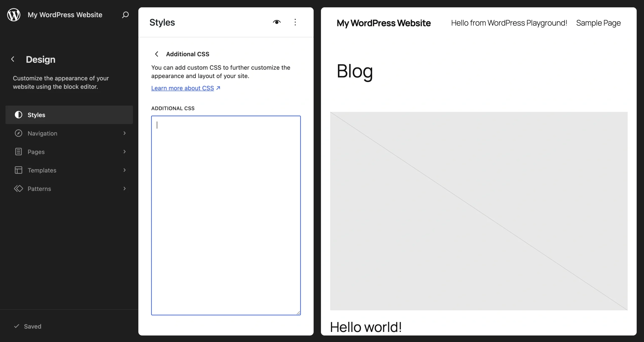Open the Patterns menu item

[x=69, y=189]
